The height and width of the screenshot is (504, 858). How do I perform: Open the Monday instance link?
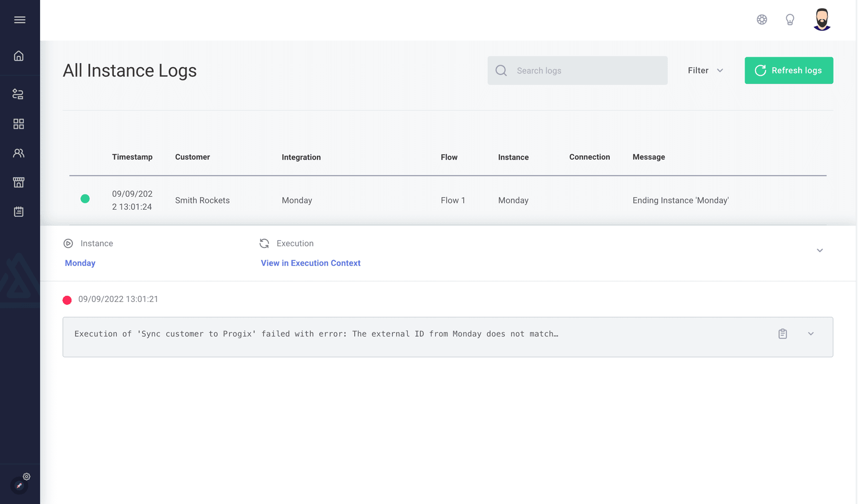coord(80,263)
